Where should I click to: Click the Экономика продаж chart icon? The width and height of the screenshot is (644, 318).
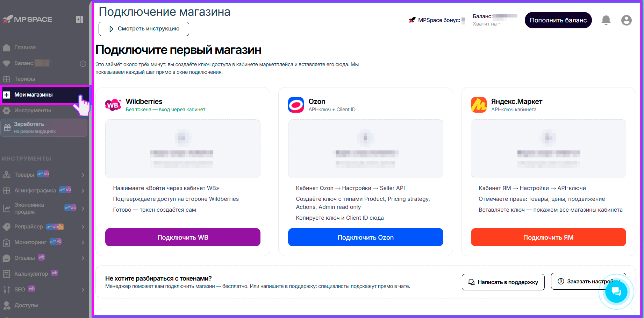click(x=6, y=209)
